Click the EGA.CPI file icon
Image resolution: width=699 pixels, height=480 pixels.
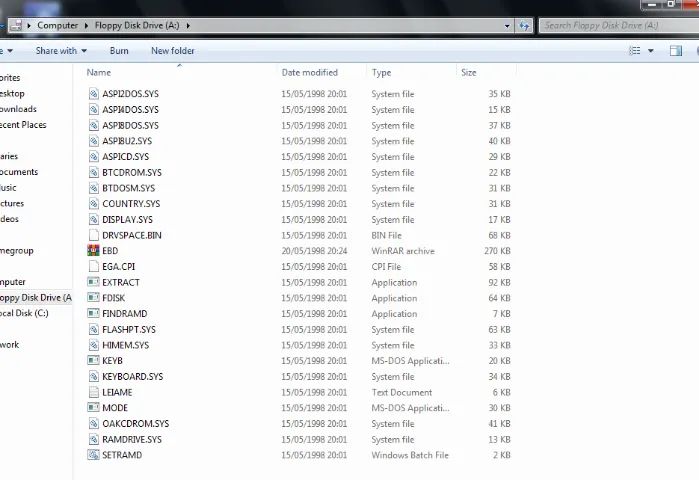pyautogui.click(x=93, y=267)
